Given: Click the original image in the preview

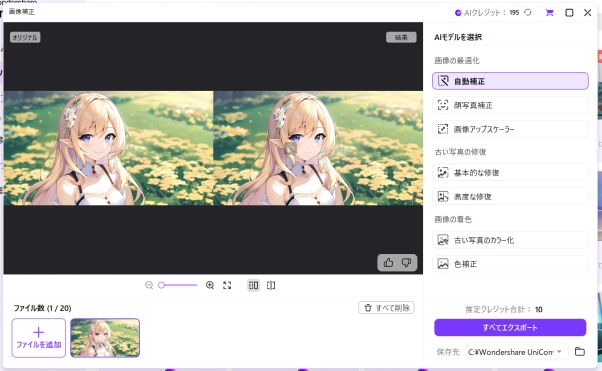Looking at the screenshot, I should 108,148.
